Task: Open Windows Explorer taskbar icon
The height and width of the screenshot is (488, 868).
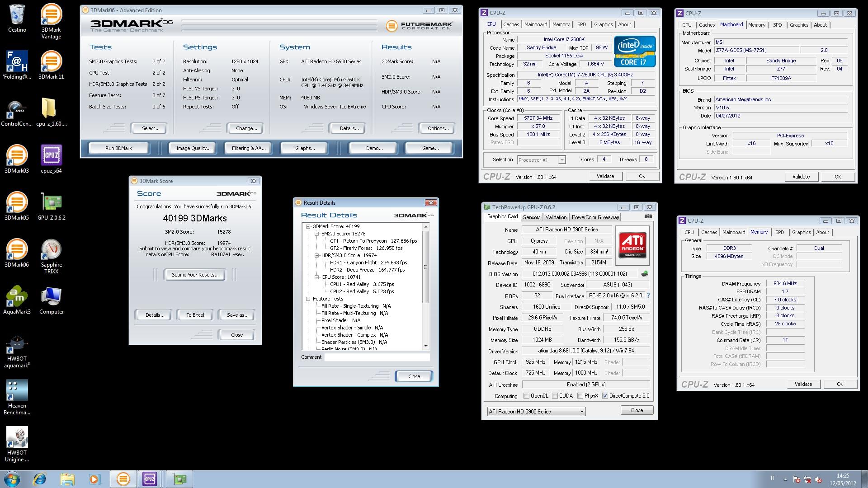Action: tap(67, 479)
